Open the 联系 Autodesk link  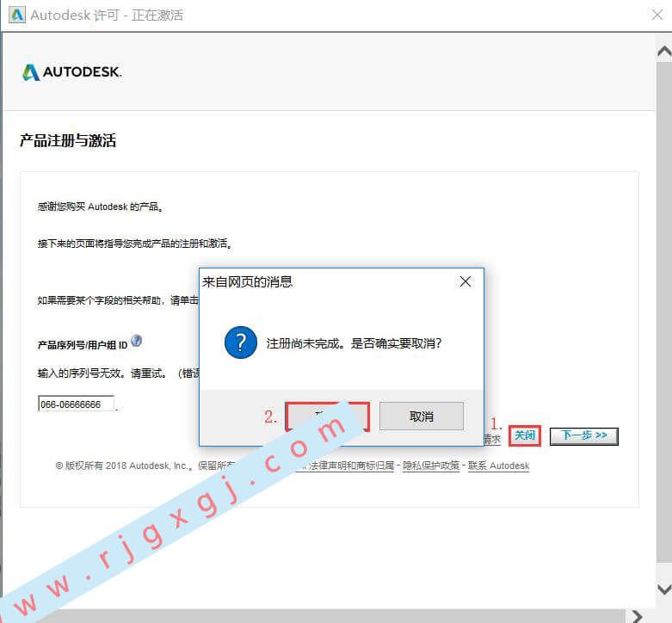coord(498,466)
